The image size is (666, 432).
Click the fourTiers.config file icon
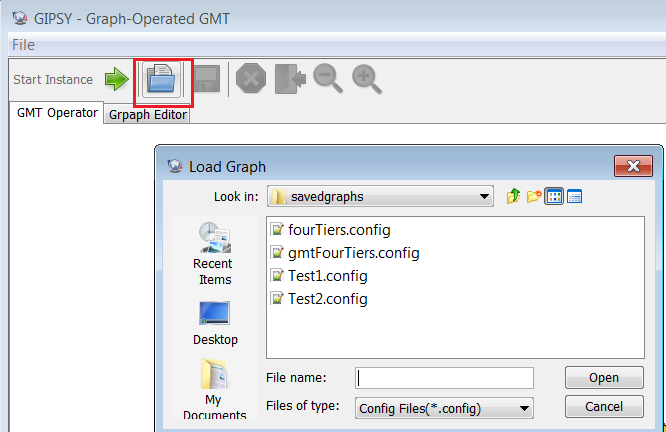point(277,230)
